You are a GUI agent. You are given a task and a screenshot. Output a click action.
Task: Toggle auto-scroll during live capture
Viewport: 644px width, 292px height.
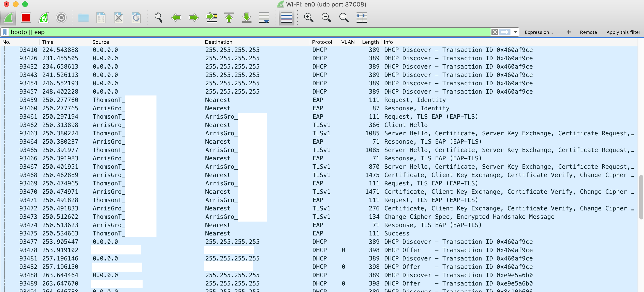coord(264,18)
